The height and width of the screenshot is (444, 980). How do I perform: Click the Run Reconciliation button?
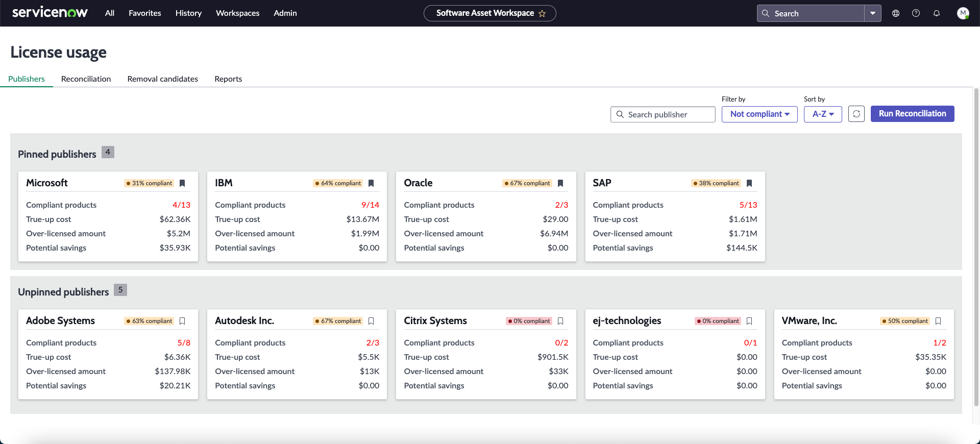(x=913, y=114)
